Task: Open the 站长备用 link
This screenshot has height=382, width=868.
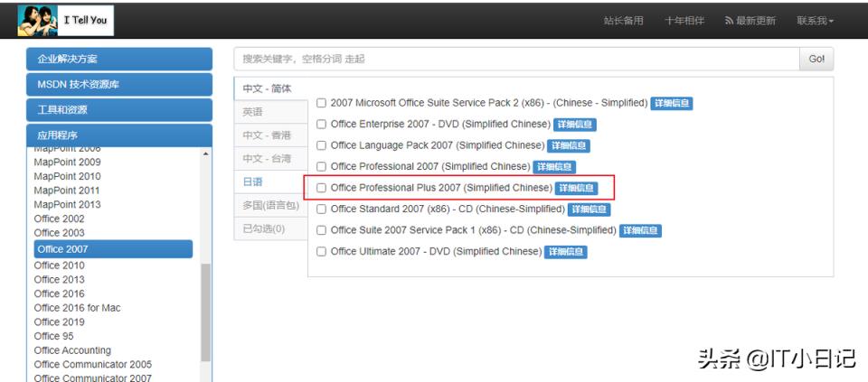Action: (623, 21)
